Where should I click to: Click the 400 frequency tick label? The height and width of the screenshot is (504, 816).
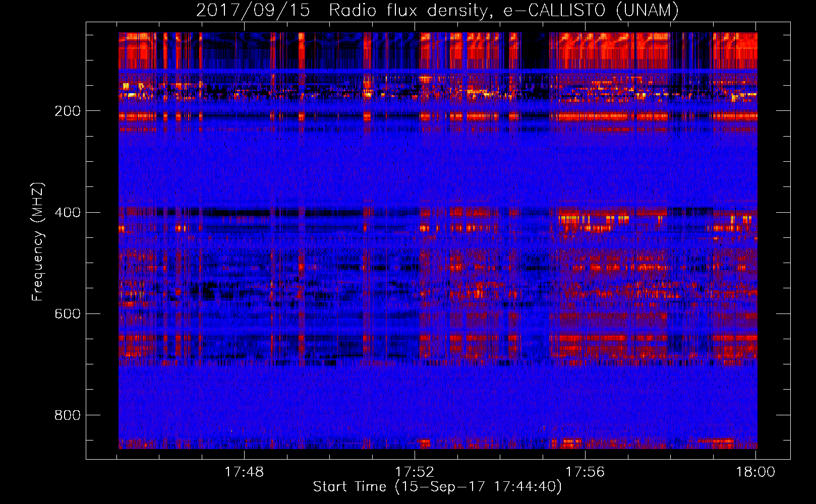point(68,212)
